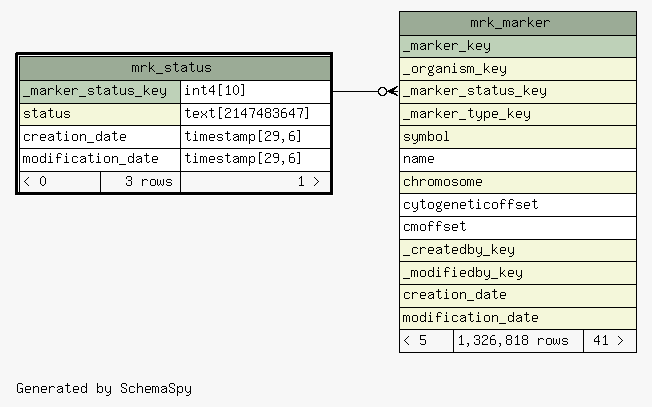Select the _createdby_key column
Screen dimensions: 652x407
click(518, 250)
